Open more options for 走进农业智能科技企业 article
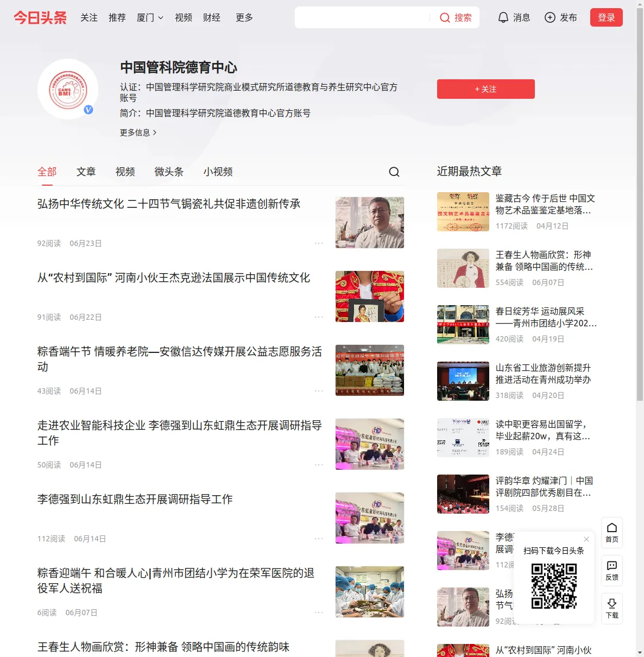The height and width of the screenshot is (657, 644). click(319, 465)
